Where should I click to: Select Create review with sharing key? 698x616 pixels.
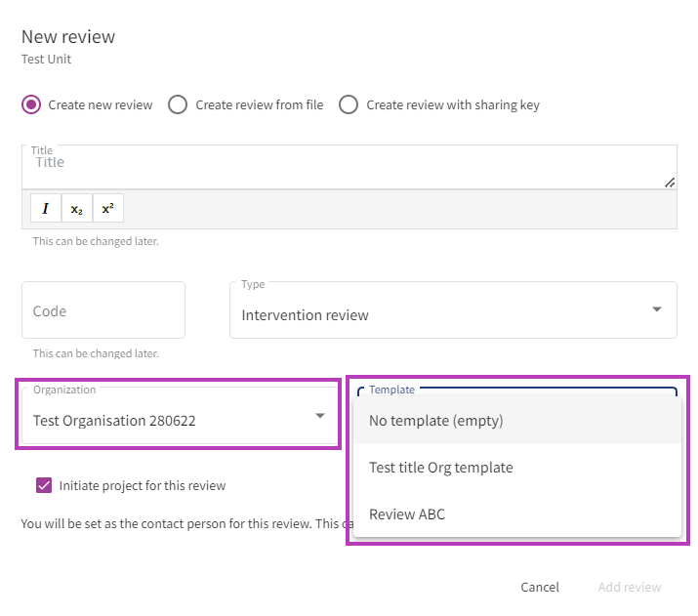point(349,104)
